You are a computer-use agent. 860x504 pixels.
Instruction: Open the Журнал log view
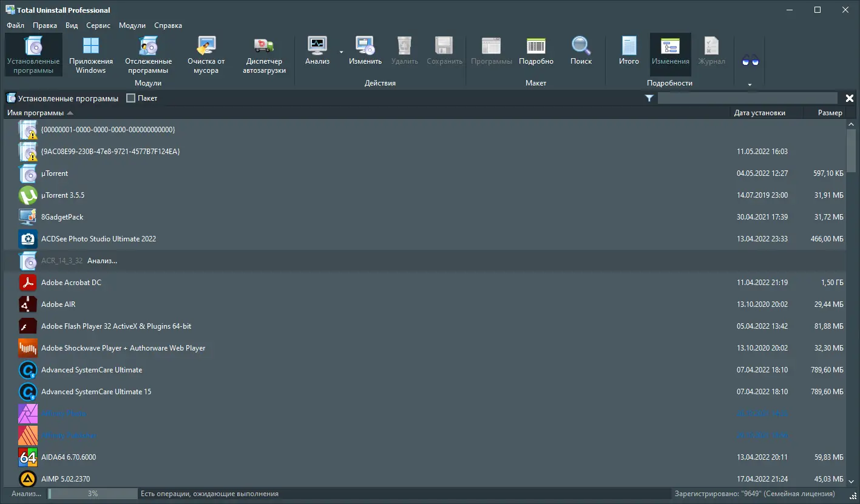tap(711, 51)
